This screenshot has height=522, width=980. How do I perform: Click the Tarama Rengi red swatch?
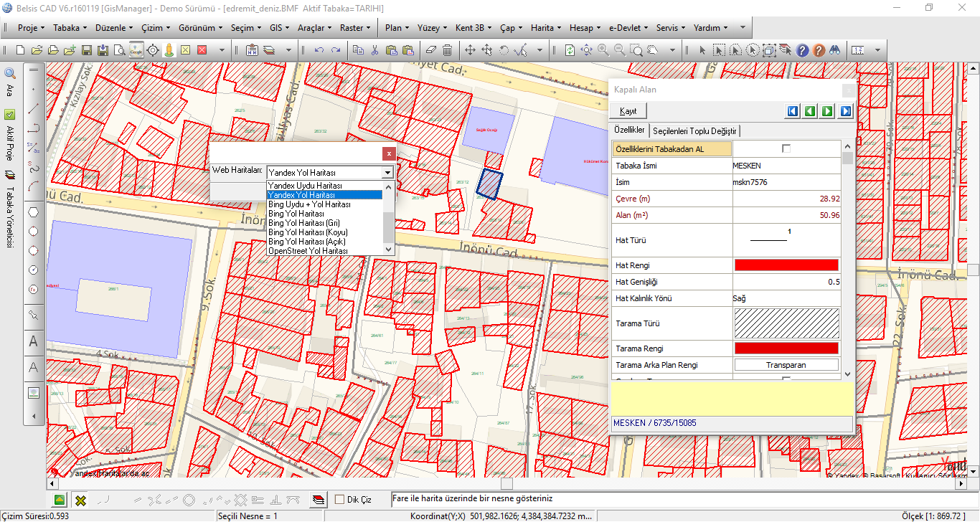(x=786, y=348)
